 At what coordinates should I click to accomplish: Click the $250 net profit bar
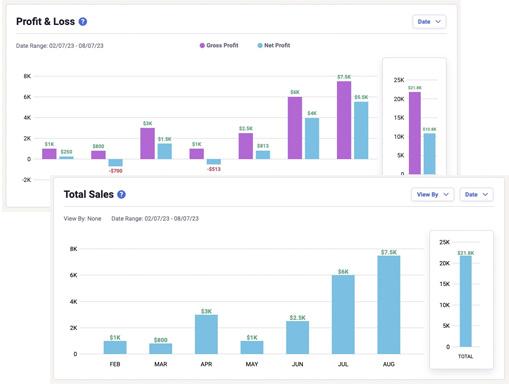pyautogui.click(x=67, y=158)
